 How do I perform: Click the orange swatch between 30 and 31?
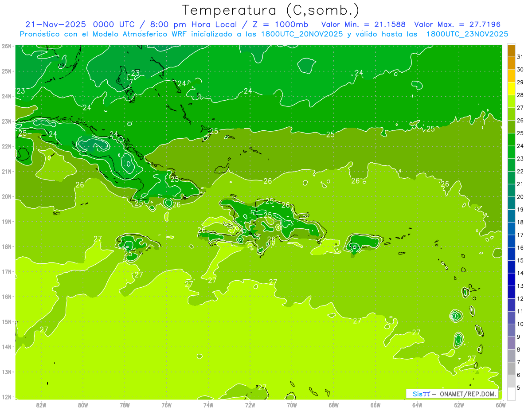512,63
